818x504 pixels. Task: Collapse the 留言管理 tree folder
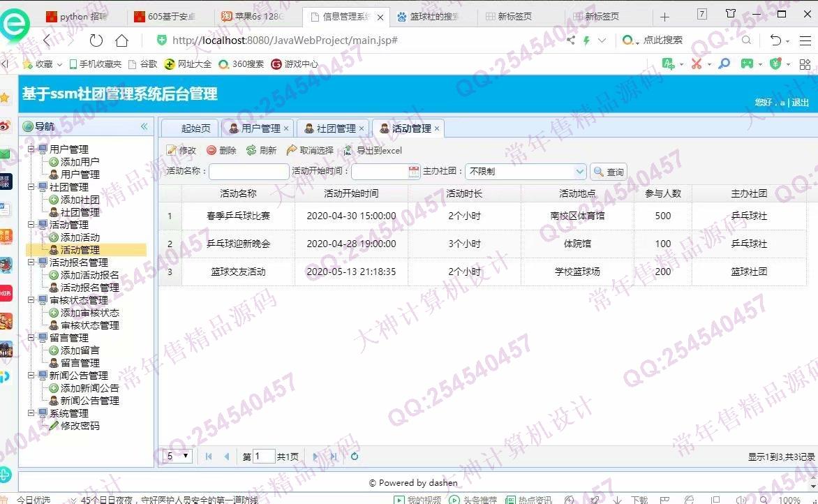[x=31, y=338]
